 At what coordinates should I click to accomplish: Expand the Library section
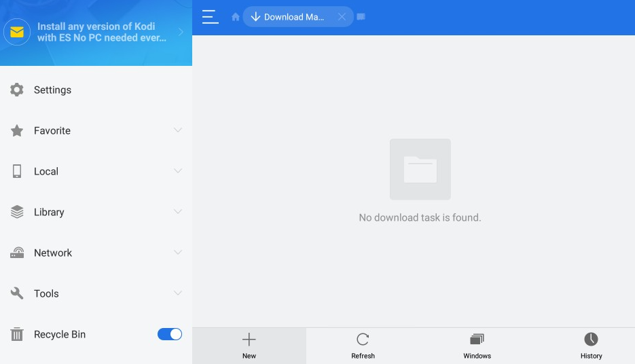click(x=178, y=212)
